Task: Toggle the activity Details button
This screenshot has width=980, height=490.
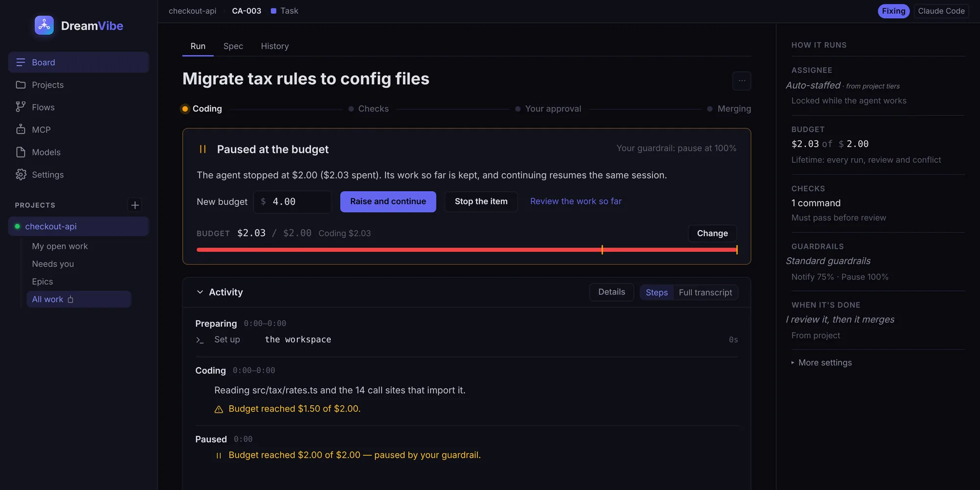Action: coord(612,292)
